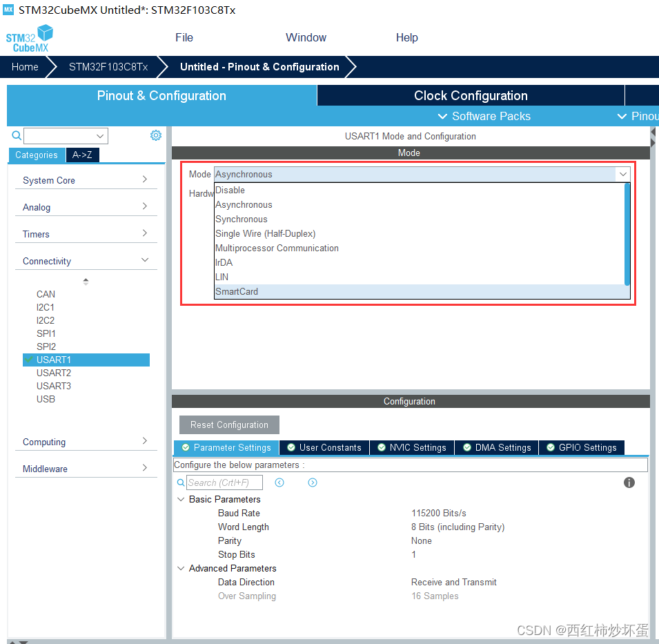The image size is (659, 644).
Task: Expand the Timers category
Action: click(86, 234)
